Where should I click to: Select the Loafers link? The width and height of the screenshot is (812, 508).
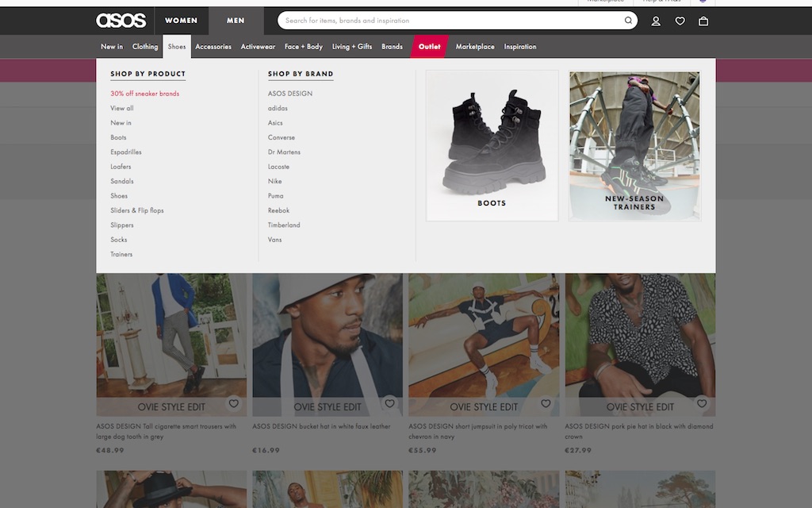[121, 167]
